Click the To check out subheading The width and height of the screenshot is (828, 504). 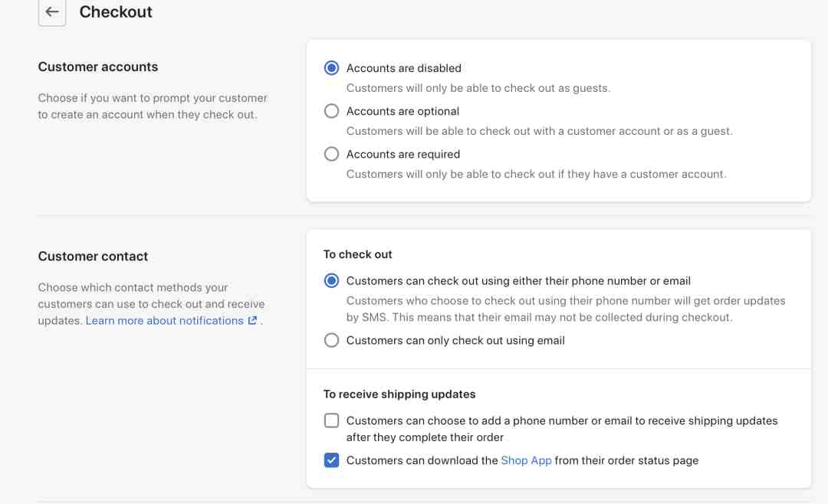[x=357, y=254]
